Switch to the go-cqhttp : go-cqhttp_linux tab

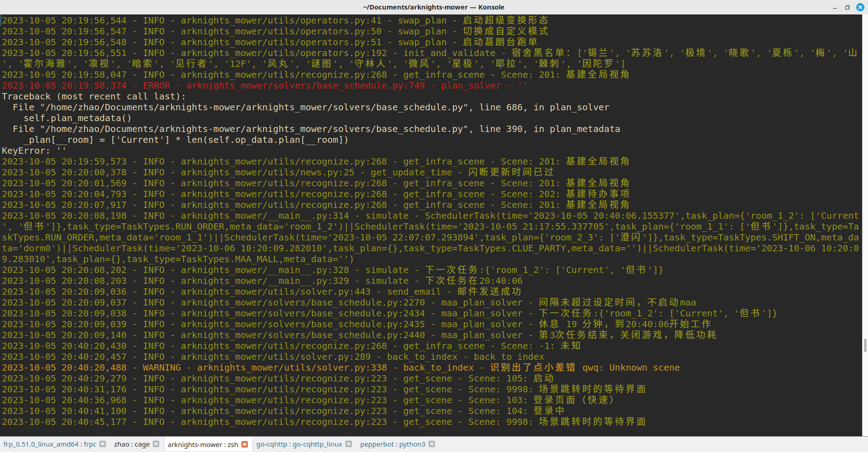298,444
